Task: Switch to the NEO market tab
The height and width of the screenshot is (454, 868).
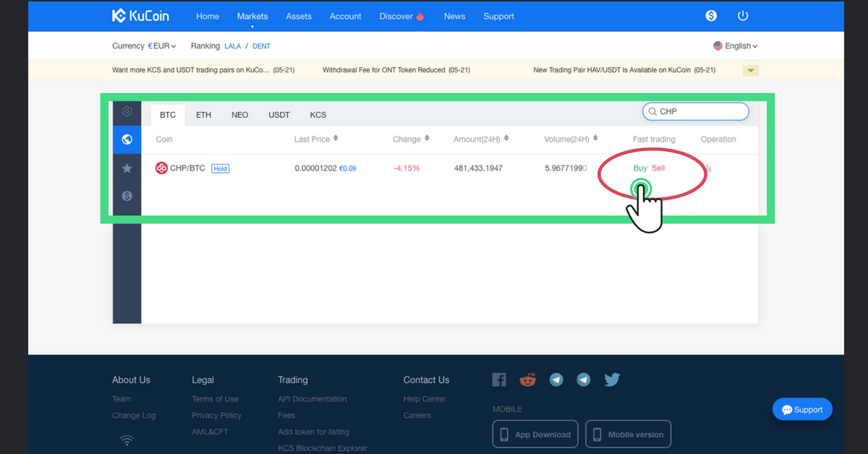Action: coord(240,115)
